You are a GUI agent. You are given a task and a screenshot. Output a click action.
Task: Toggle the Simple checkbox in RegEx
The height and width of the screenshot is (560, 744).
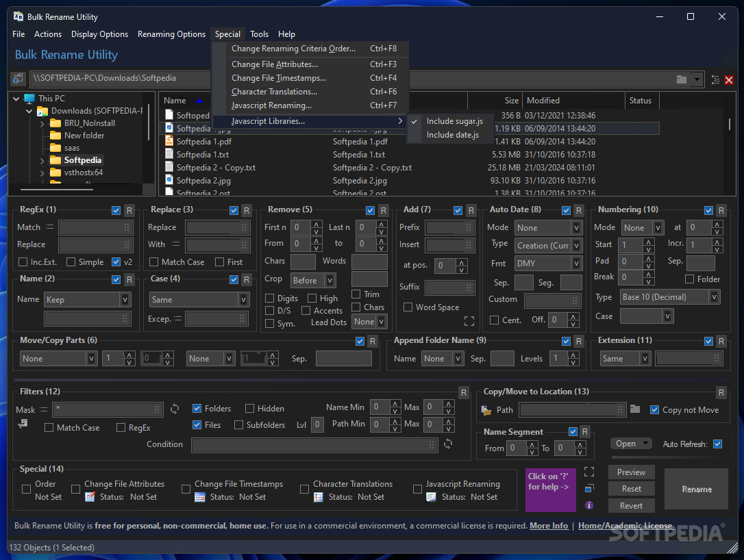click(71, 262)
